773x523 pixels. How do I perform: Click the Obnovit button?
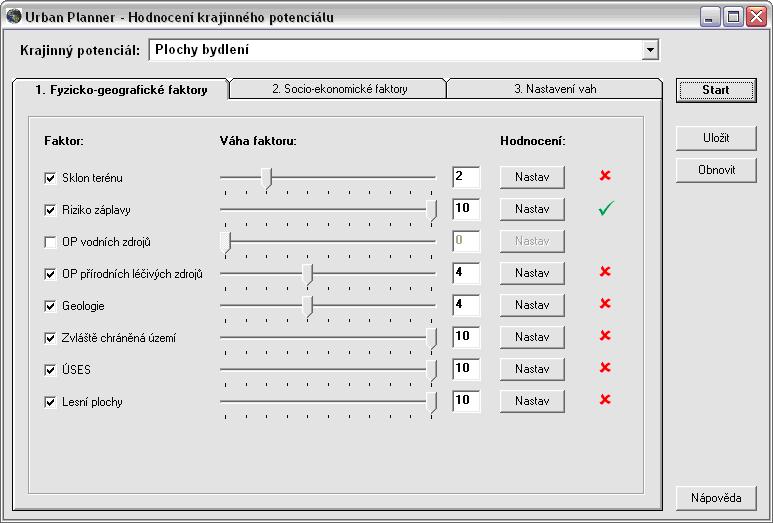[x=716, y=170]
